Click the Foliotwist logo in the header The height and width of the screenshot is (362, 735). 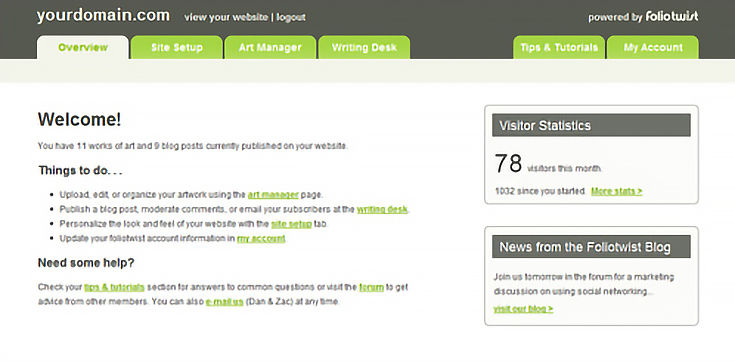pyautogui.click(x=672, y=16)
